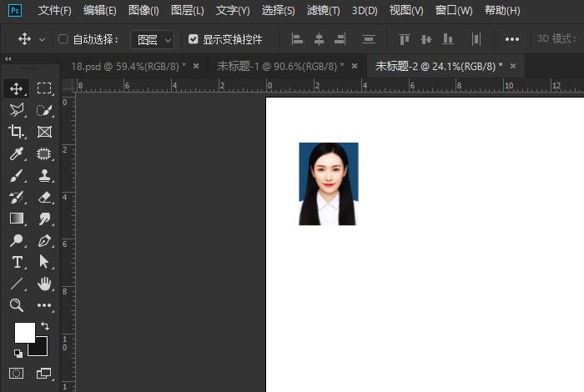
Task: Distribute layers horizontally
Action: [x=476, y=39]
